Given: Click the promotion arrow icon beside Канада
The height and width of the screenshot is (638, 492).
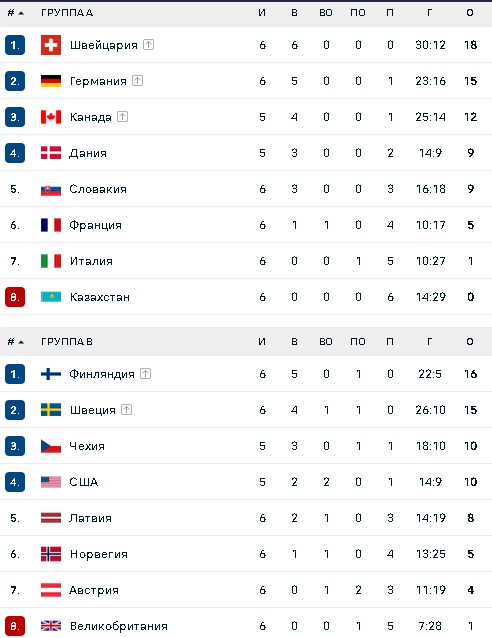Looking at the screenshot, I should click(x=122, y=117).
